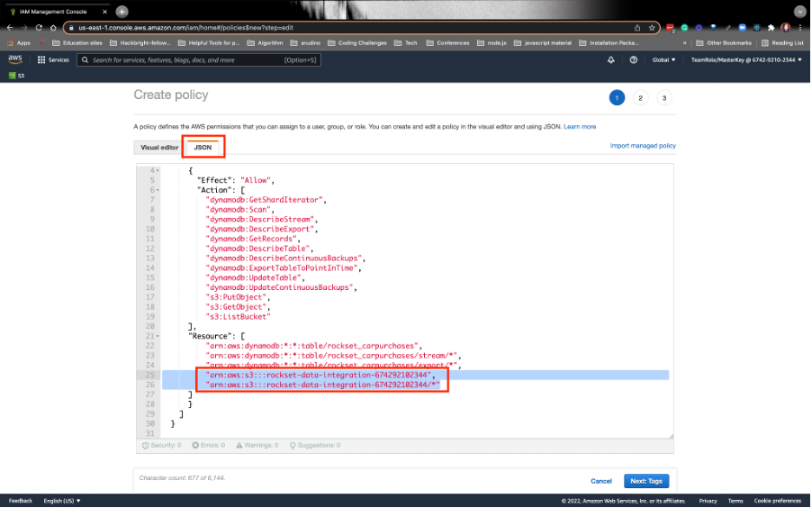
Task: Open the blue diamond extension icon
Action: (714, 28)
